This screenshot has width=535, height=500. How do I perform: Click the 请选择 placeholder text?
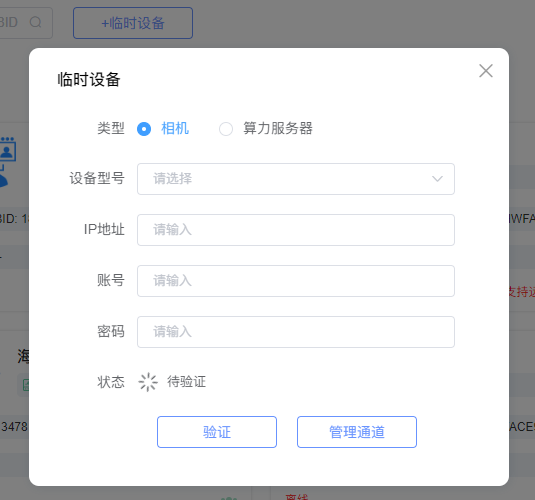pyautogui.click(x=173, y=178)
